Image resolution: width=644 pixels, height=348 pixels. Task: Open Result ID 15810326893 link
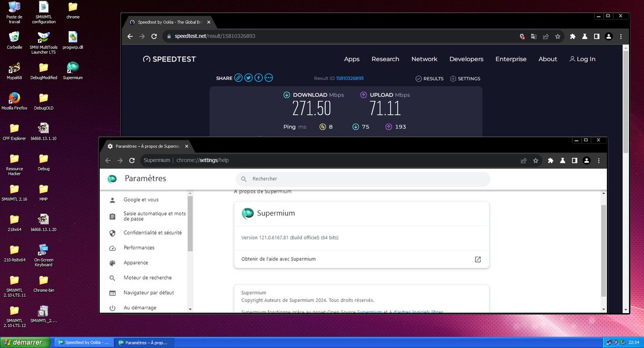point(350,78)
